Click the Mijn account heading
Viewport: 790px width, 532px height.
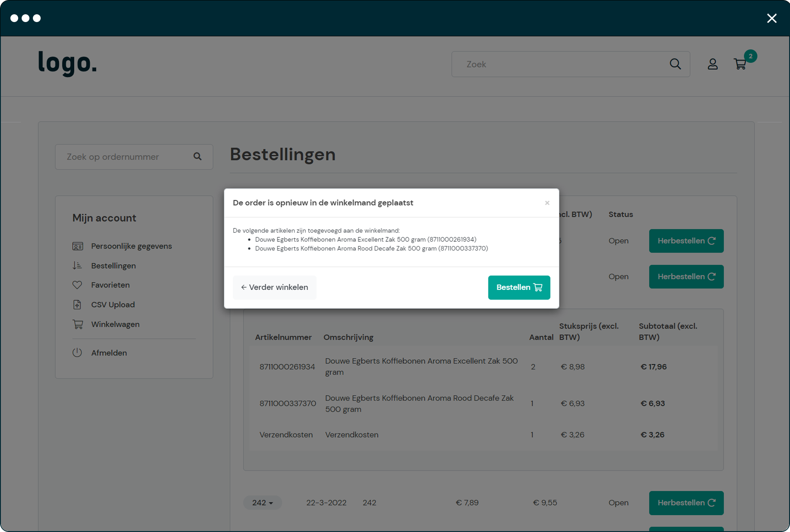coord(104,218)
